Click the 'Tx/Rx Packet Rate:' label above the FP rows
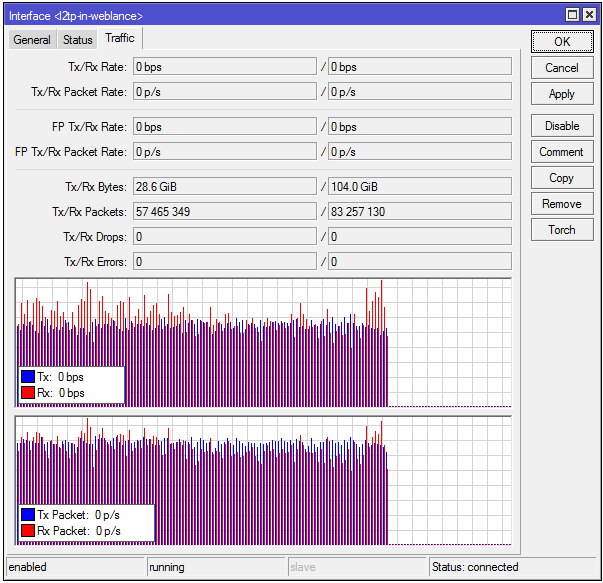 [79, 92]
